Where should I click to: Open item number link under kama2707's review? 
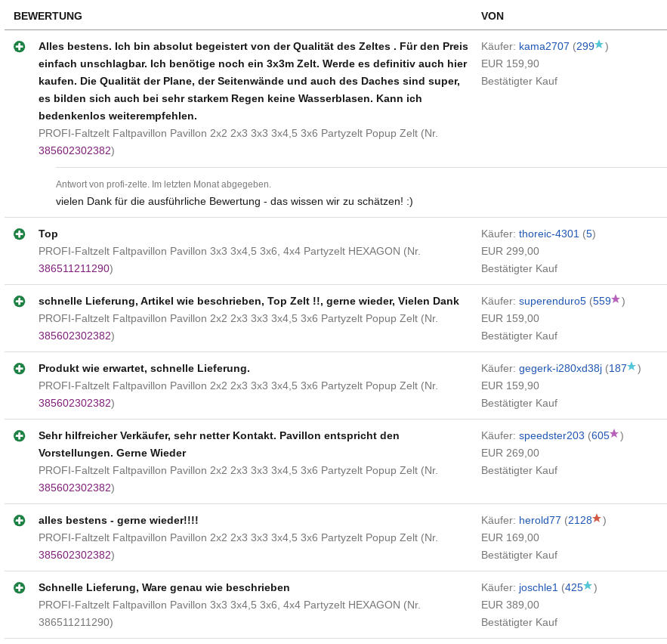(75, 150)
